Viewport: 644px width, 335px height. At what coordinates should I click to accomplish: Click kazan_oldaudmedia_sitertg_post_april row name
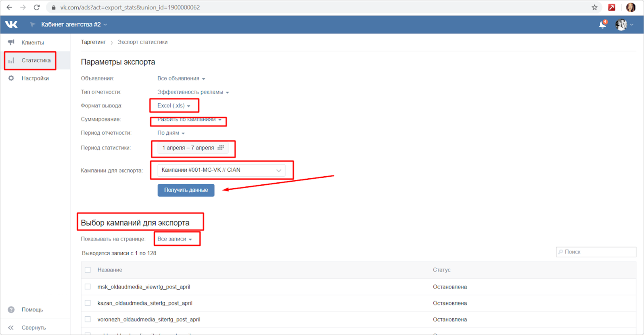point(145,303)
